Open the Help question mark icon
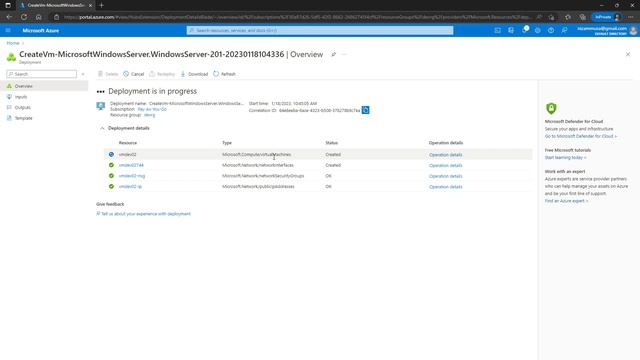Image resolution: width=640 pixels, height=360 pixels. (x=551, y=31)
